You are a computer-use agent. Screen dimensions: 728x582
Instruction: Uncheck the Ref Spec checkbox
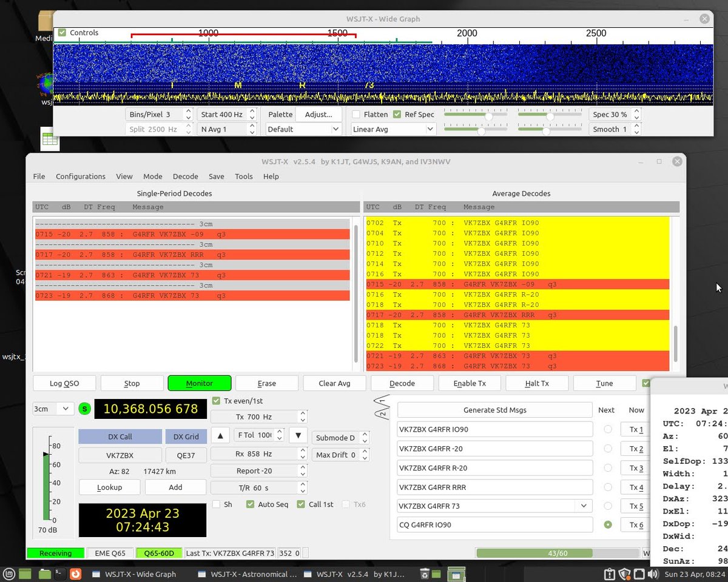[397, 114]
